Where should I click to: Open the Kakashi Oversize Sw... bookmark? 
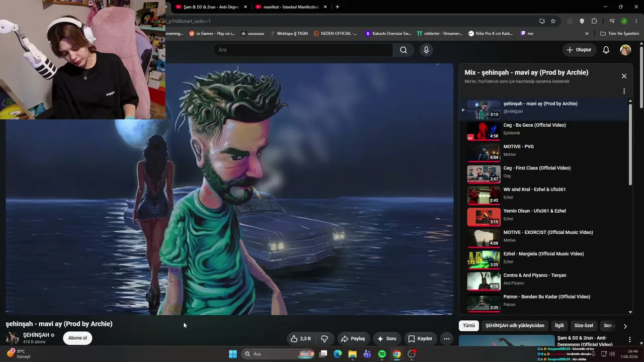click(388, 34)
